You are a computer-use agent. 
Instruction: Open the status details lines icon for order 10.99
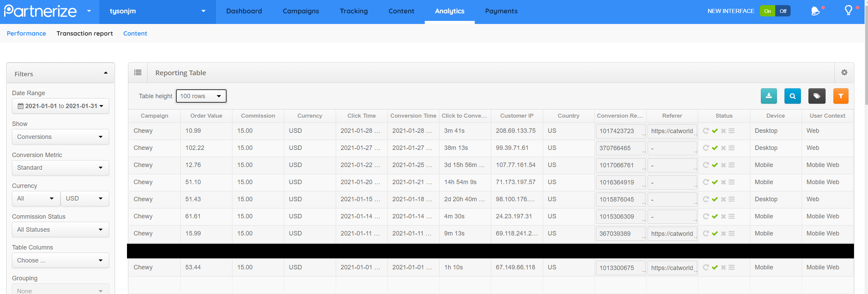coord(731,131)
